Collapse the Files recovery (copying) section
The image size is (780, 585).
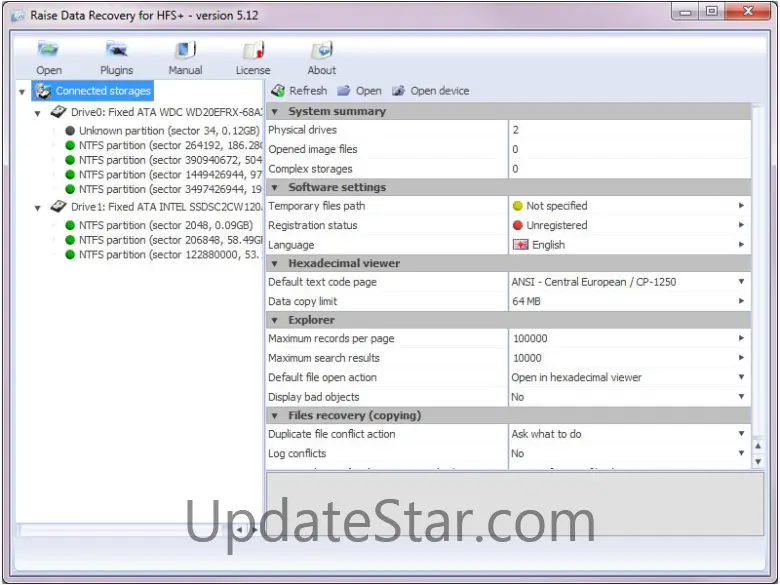pyautogui.click(x=275, y=415)
